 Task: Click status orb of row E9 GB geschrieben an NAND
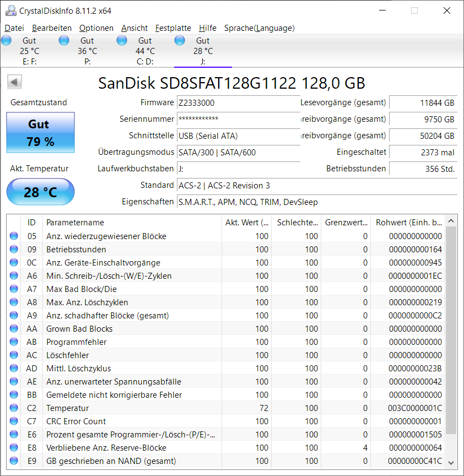pos(14,461)
